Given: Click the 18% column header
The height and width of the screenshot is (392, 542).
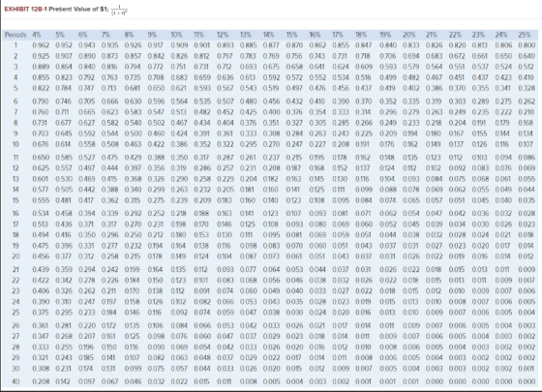Looking at the screenshot, I should [x=360, y=35].
